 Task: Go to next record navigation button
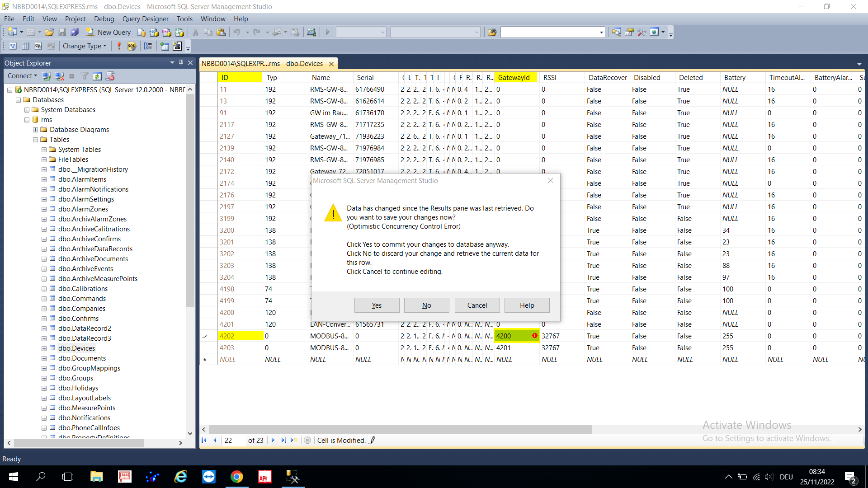(273, 440)
